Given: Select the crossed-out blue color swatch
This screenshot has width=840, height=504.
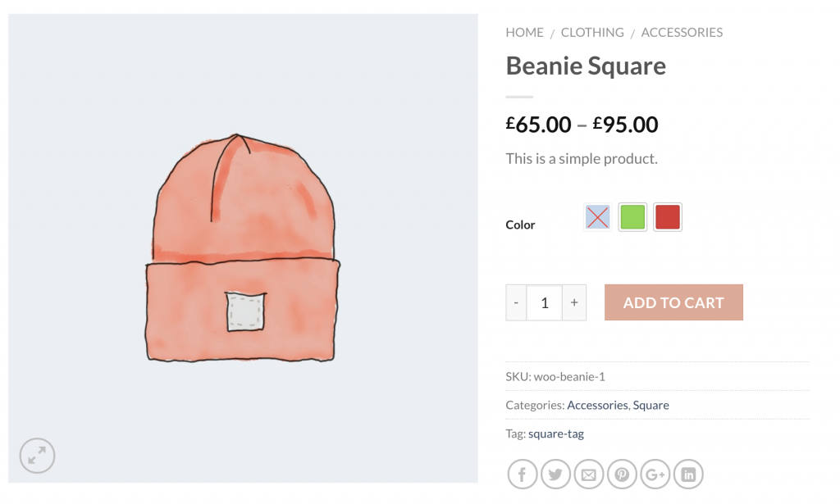Looking at the screenshot, I should 597,217.
